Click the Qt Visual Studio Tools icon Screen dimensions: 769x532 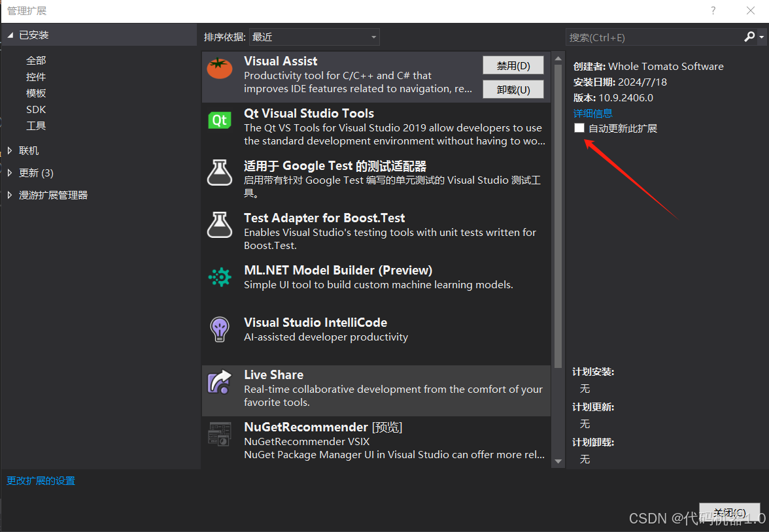pyautogui.click(x=219, y=120)
